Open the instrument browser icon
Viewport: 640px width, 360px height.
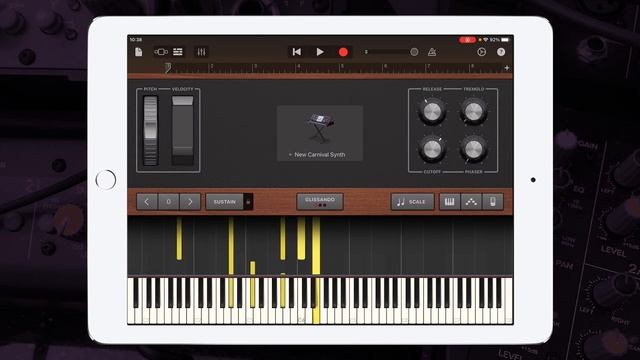click(161, 52)
